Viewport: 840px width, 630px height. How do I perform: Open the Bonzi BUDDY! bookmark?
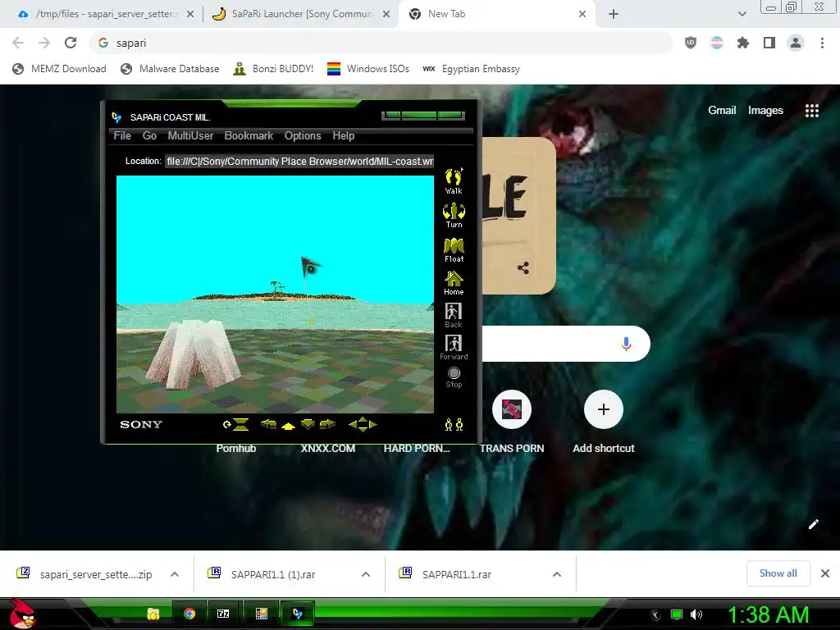[273, 69]
